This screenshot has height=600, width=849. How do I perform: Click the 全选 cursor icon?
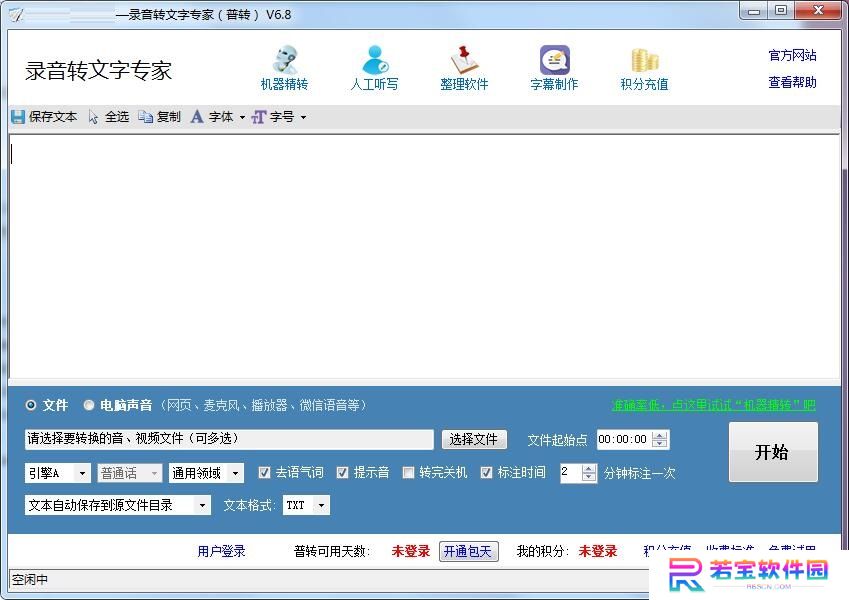pos(94,117)
